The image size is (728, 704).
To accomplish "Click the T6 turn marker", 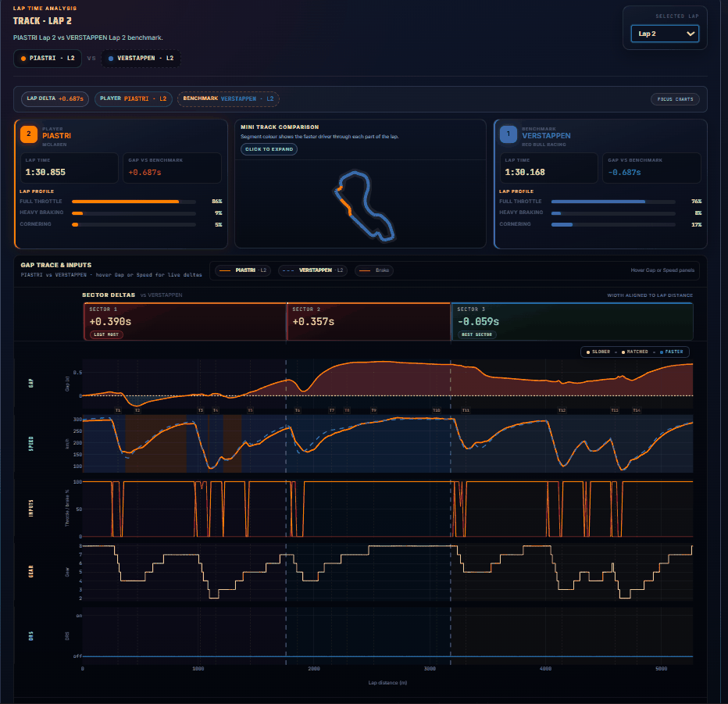I will click(x=298, y=410).
